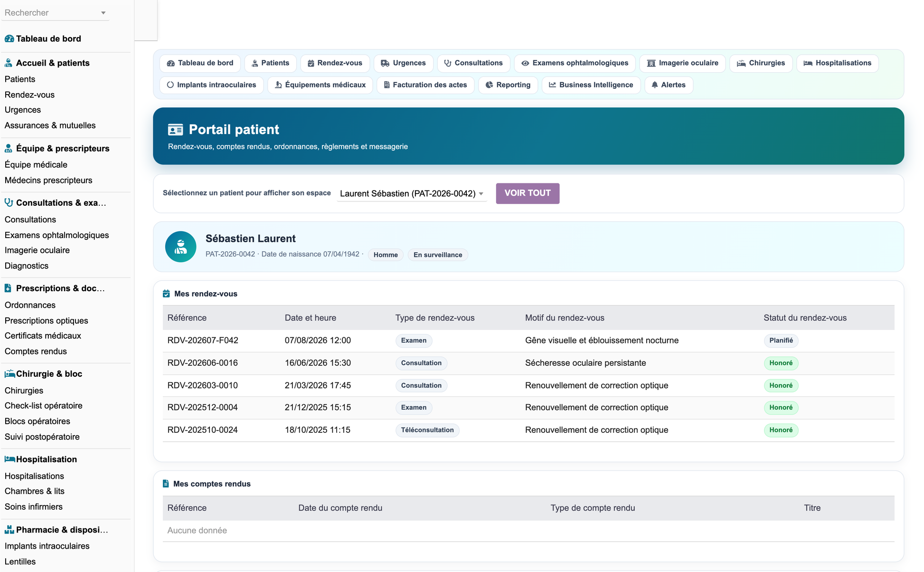The image size is (924, 572).
Task: Go to Prescriptions optiques in sidebar
Action: (x=46, y=321)
